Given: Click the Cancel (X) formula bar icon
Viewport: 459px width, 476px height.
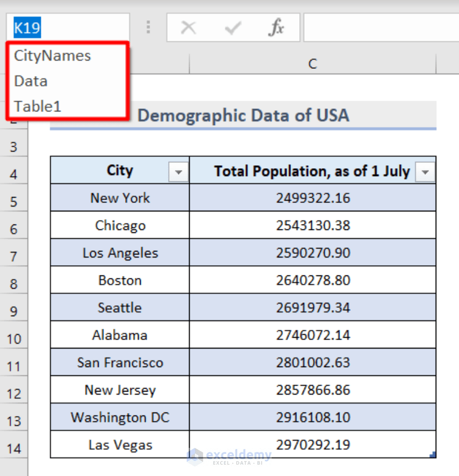Looking at the screenshot, I should (189, 28).
